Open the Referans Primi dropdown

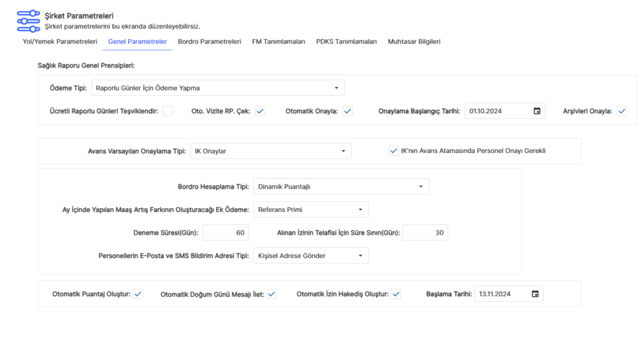311,209
